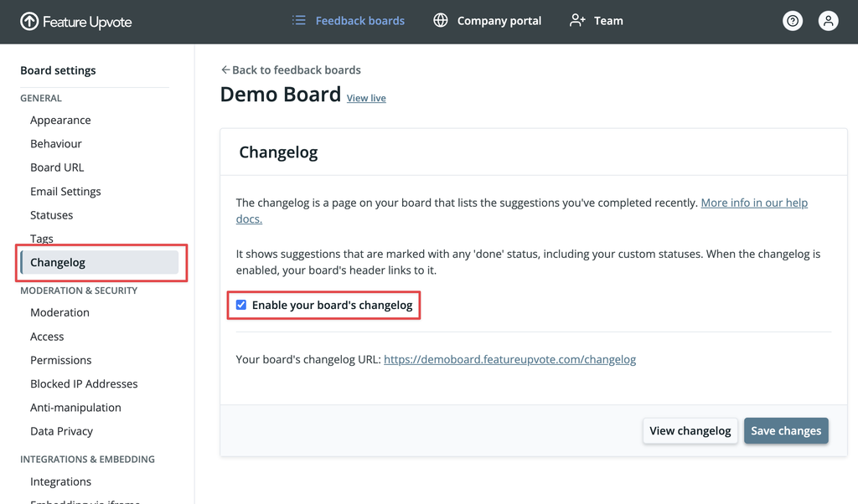Screen dimensions: 858x504
Task: Select Tags in sidebar
Action: pyautogui.click(x=42, y=239)
